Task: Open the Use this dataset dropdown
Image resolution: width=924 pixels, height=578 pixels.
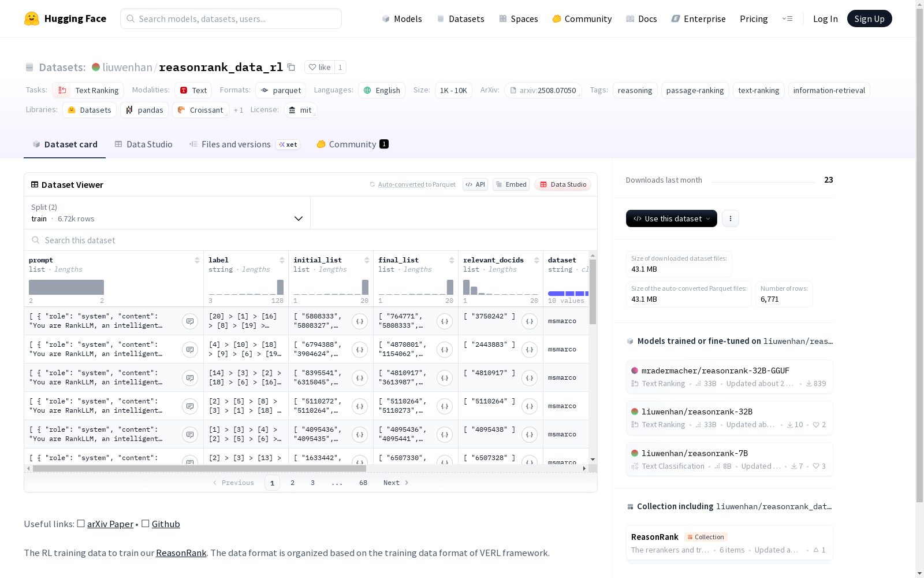Action: coord(672,218)
